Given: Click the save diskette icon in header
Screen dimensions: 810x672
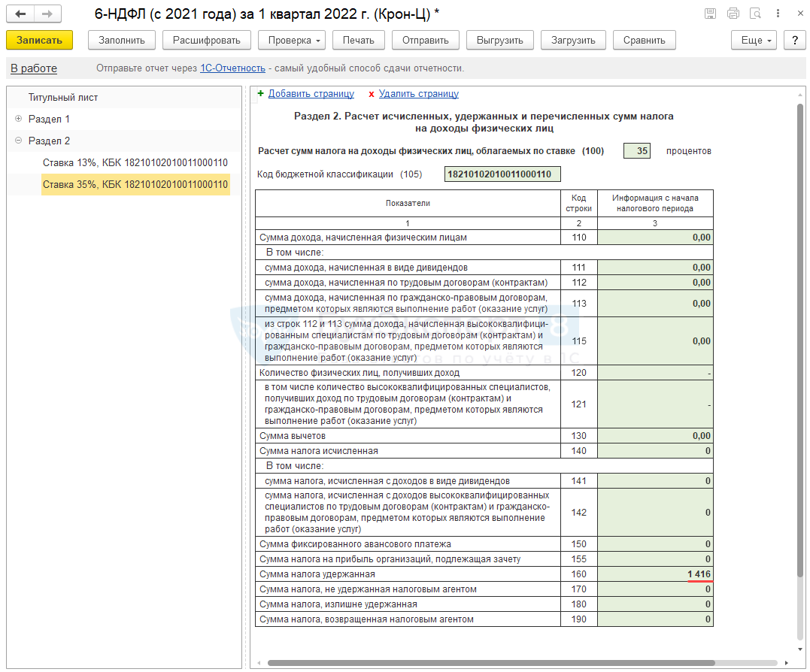Looking at the screenshot, I should [x=710, y=14].
